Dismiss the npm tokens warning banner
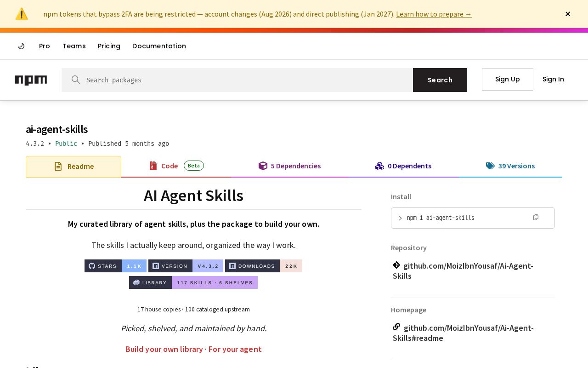Viewport: 588px width, 368px height. click(x=568, y=14)
